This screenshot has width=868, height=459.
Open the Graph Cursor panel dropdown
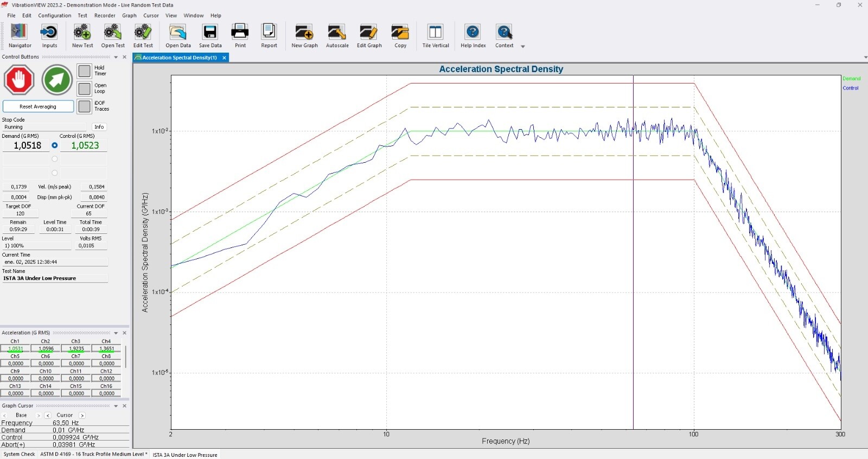[116, 406]
